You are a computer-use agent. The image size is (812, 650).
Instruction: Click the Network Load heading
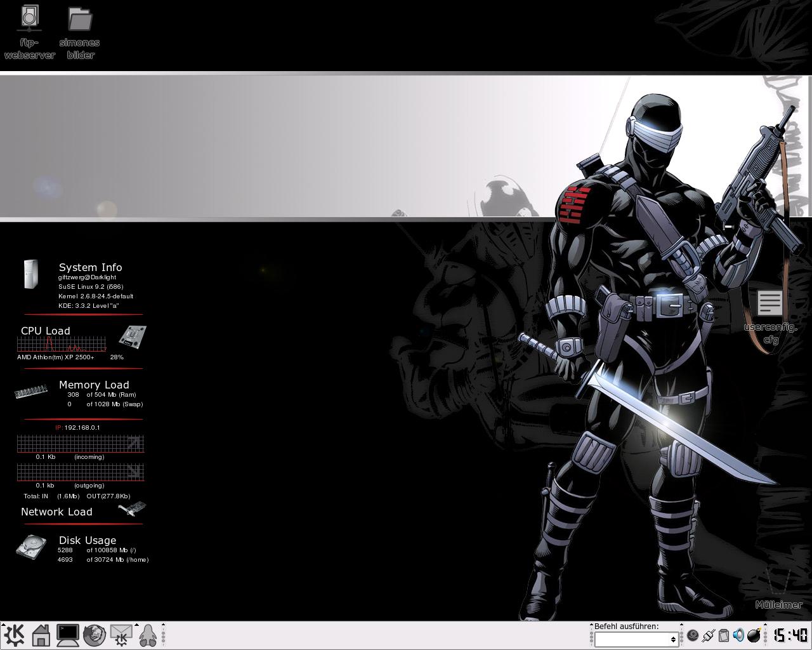(x=56, y=512)
